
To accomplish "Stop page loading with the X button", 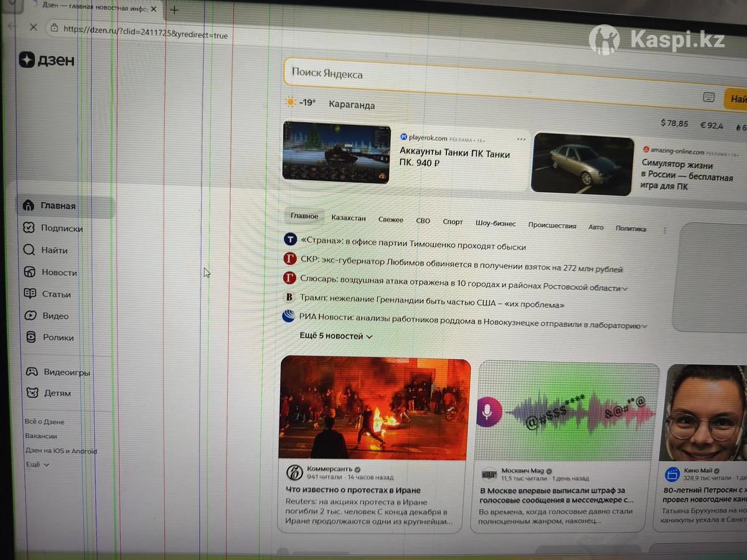I will coord(34,27).
